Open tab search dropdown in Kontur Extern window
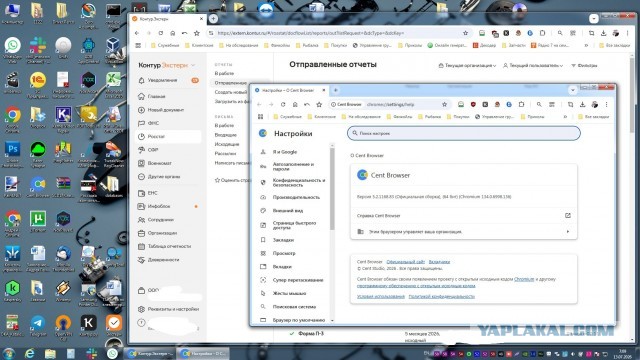The image size is (640, 360). (x=594, y=18)
